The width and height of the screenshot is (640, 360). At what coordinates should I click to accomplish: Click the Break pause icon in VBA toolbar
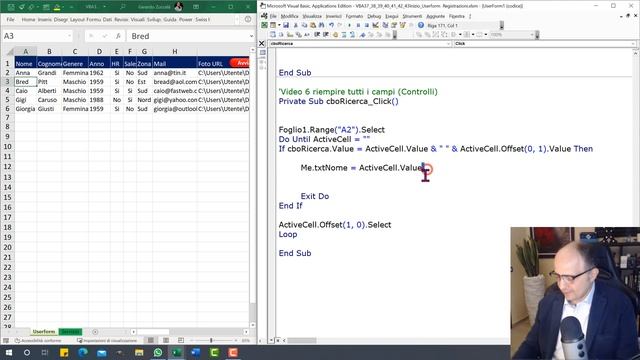point(358,25)
